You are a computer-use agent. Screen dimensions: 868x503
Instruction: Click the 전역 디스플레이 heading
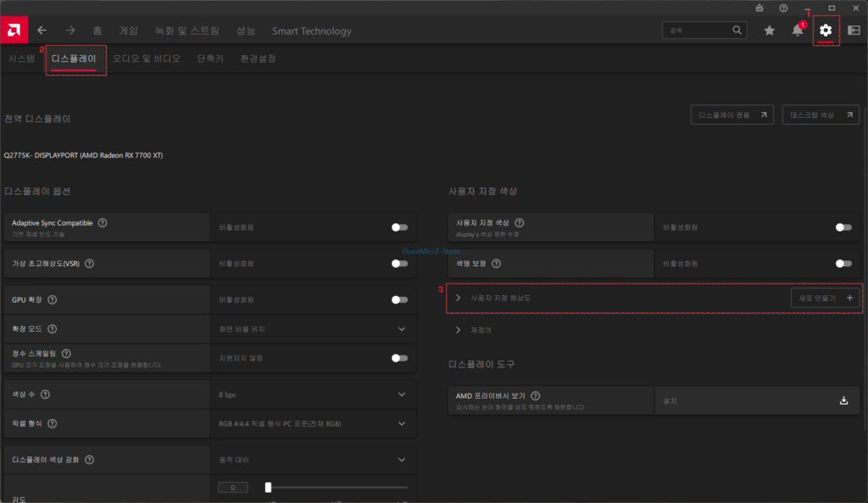click(x=37, y=119)
